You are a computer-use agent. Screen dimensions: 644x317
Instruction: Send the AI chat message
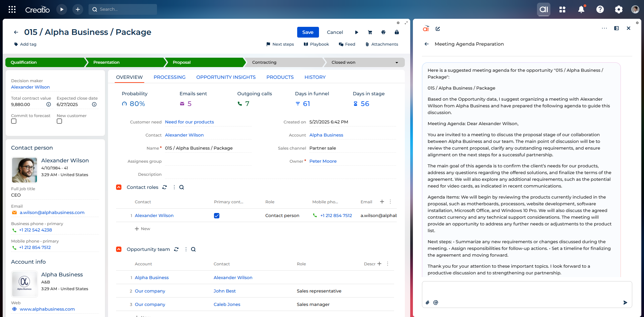625,303
